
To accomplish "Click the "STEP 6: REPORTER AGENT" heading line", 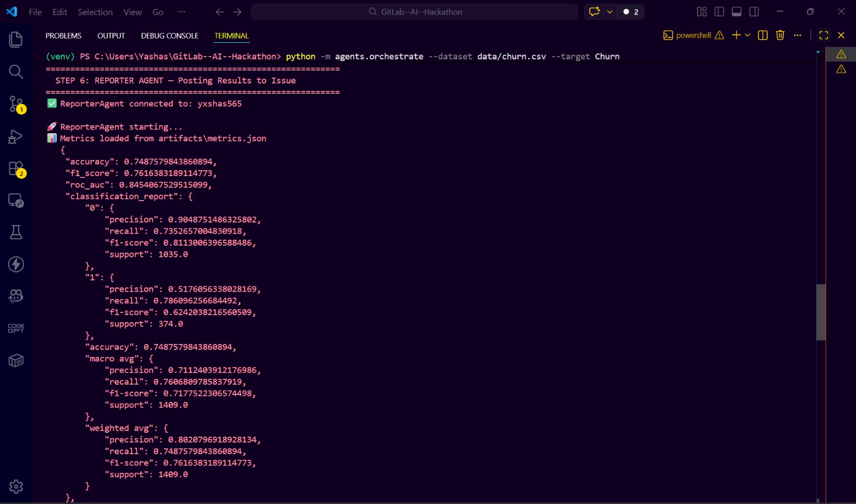I will pyautogui.click(x=175, y=81).
